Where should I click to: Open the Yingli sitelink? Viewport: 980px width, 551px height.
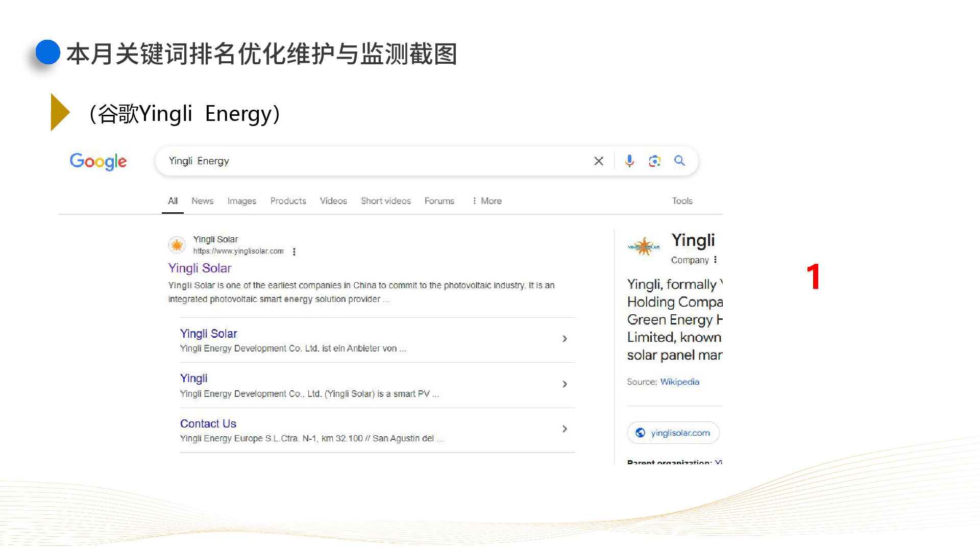coord(194,379)
